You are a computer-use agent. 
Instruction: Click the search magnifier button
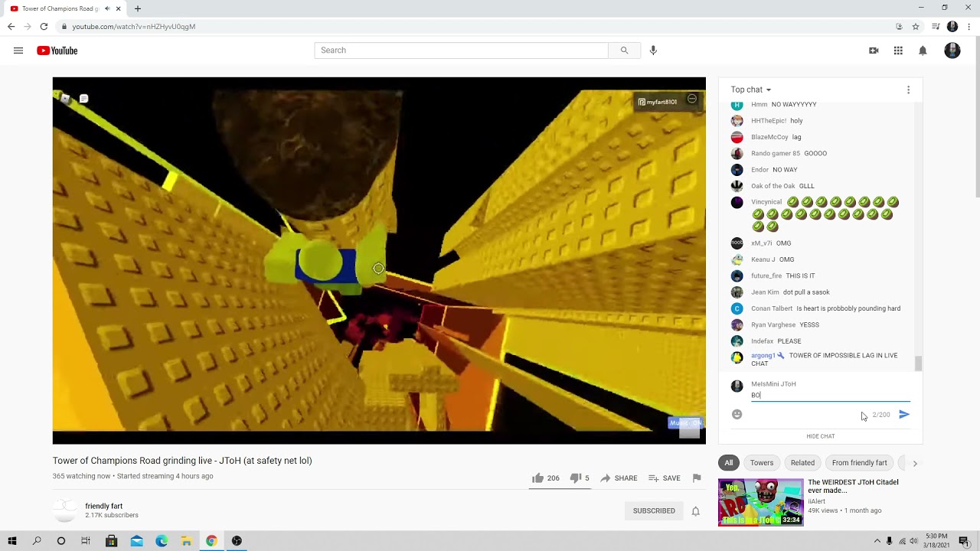(x=624, y=51)
